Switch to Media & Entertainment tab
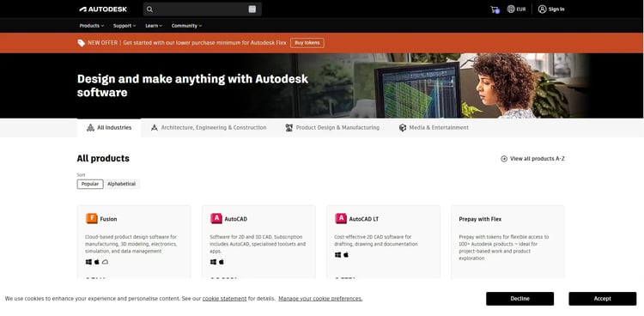 pyautogui.click(x=434, y=128)
